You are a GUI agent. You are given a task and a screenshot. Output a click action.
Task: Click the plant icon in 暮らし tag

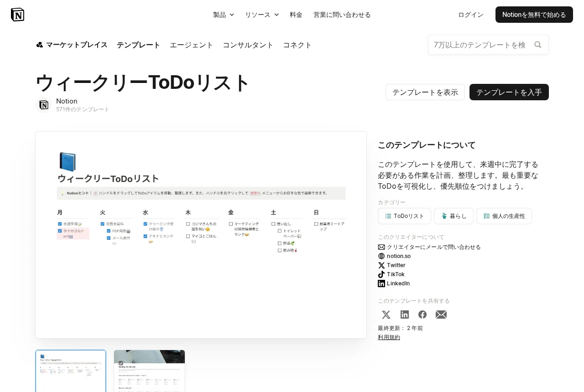click(x=444, y=216)
